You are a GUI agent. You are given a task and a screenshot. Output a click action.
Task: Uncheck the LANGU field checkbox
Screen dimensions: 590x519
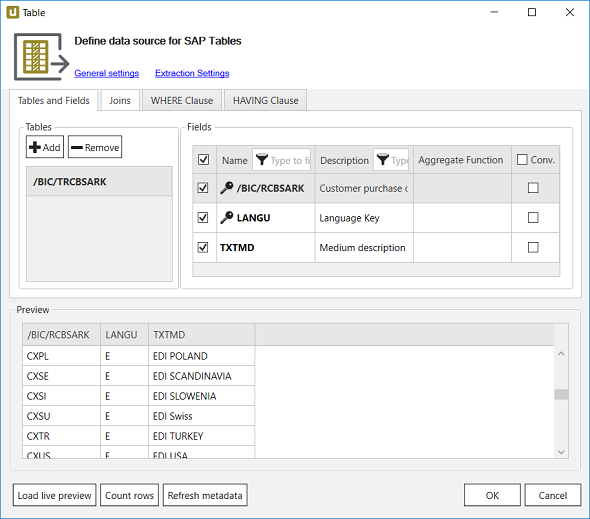tap(203, 217)
